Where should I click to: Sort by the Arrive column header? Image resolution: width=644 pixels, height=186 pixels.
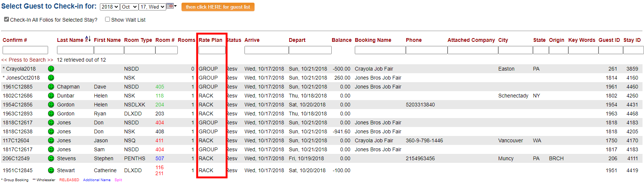252,40
